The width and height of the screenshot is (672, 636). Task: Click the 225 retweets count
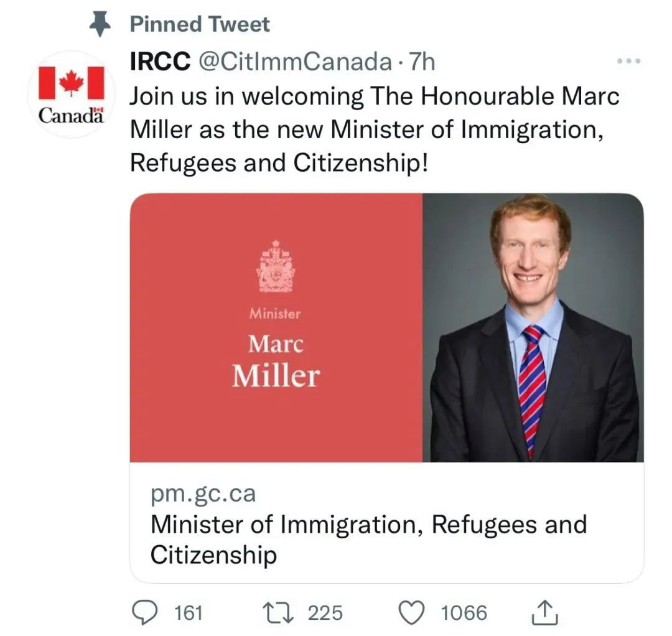pos(325,613)
